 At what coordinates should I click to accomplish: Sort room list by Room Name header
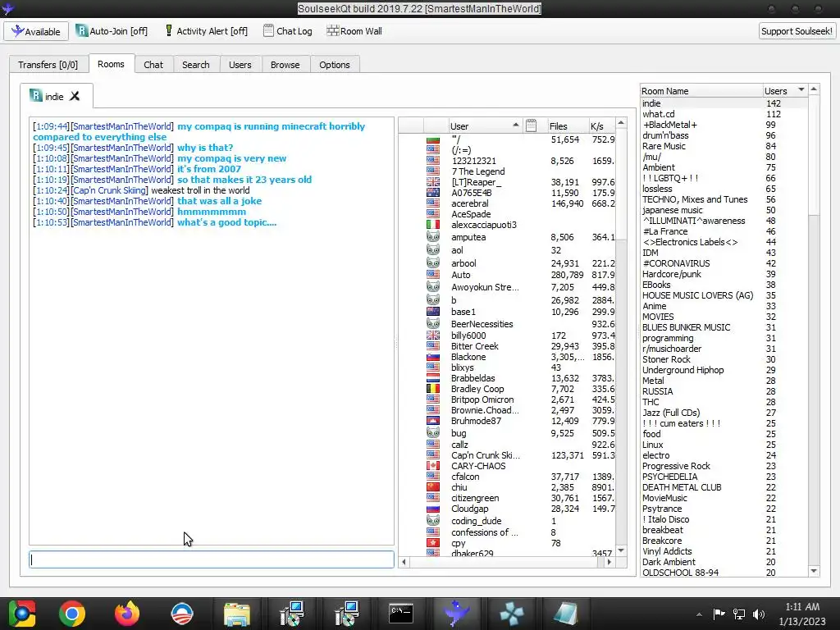[x=701, y=91]
